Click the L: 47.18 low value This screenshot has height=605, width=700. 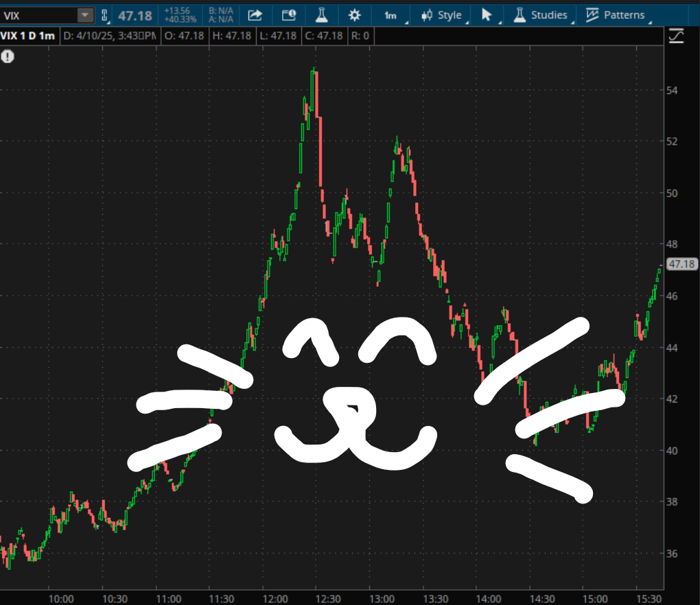pos(278,36)
